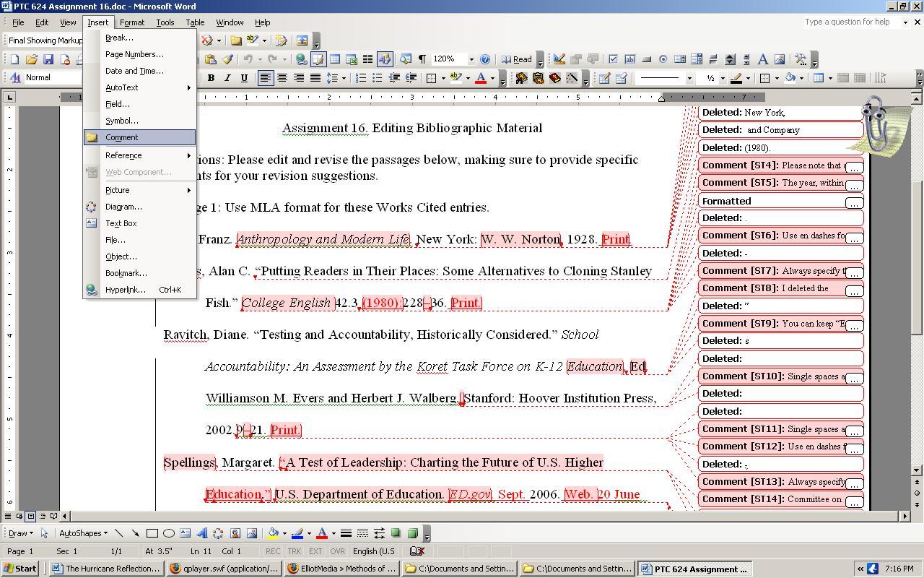This screenshot has width=924, height=578.
Task: Click the Format Painter brush icon
Action: pos(227,59)
